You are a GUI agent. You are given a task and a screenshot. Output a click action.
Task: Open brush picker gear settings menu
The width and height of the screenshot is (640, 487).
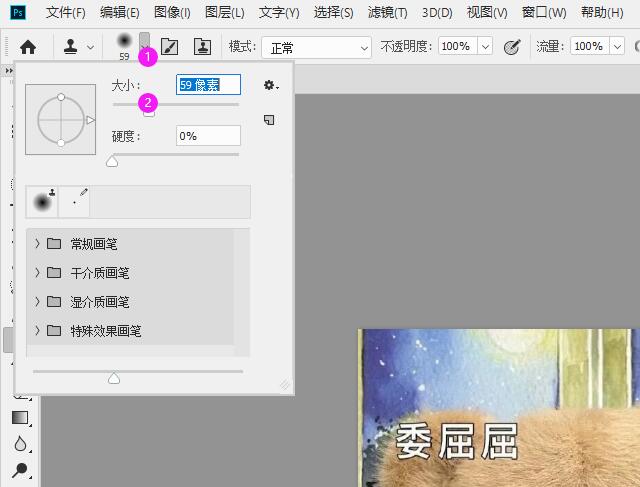(271, 85)
